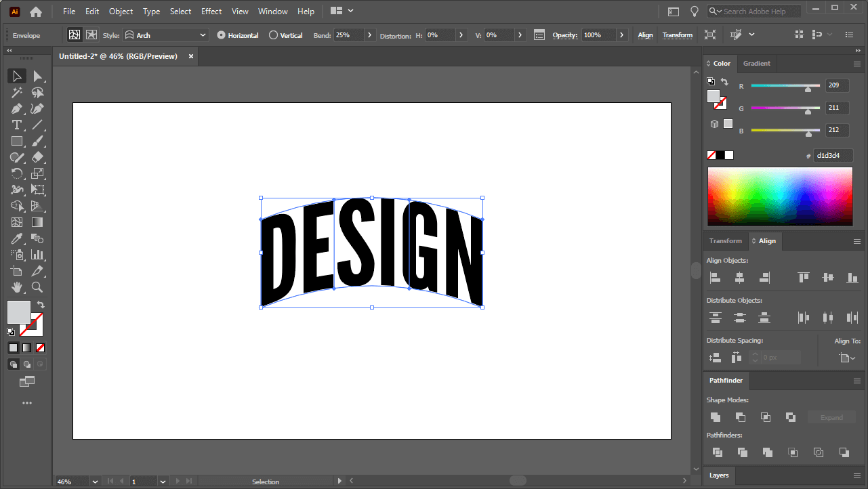Viewport: 868px width, 489px height.
Task: Select the Scale tool
Action: 38,173
